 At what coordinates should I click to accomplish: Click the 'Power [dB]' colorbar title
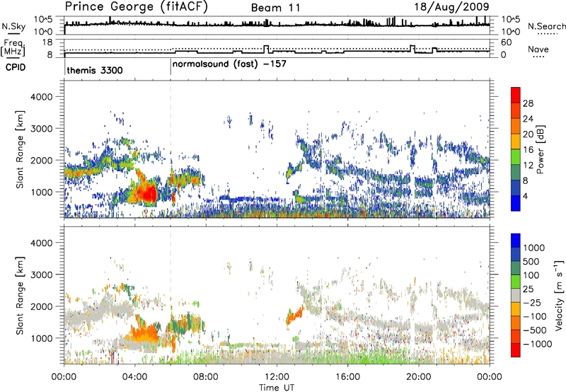pyautogui.click(x=540, y=149)
